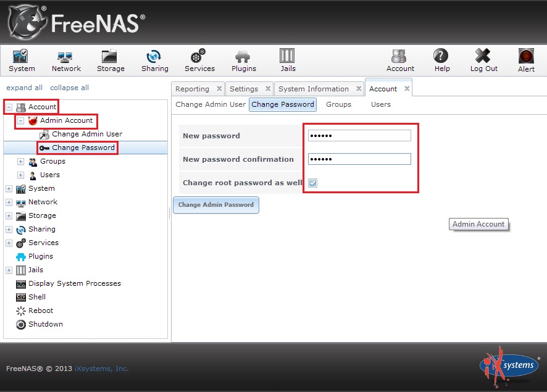Open Jails from the top toolbar
Screen dimensions: 547x392
288,60
